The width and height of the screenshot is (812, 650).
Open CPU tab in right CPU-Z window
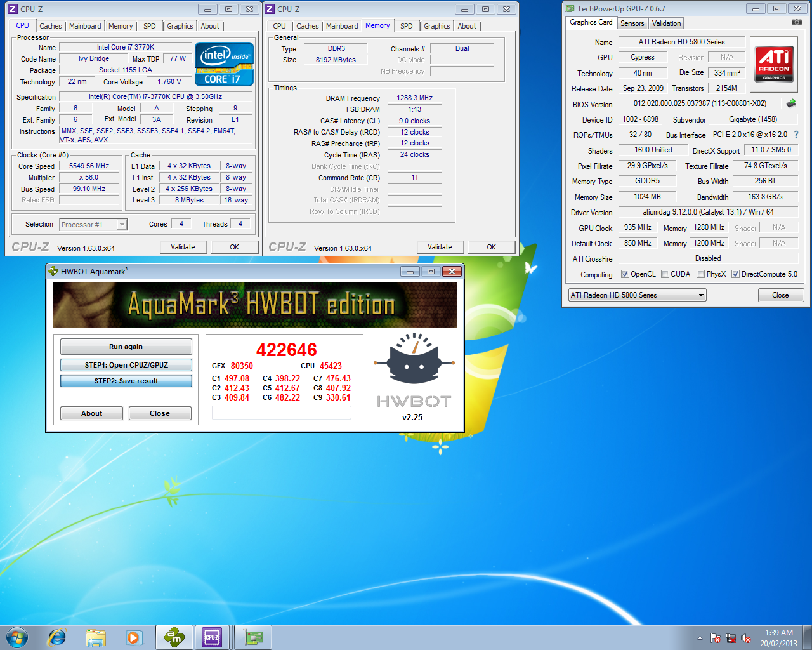pyautogui.click(x=280, y=26)
